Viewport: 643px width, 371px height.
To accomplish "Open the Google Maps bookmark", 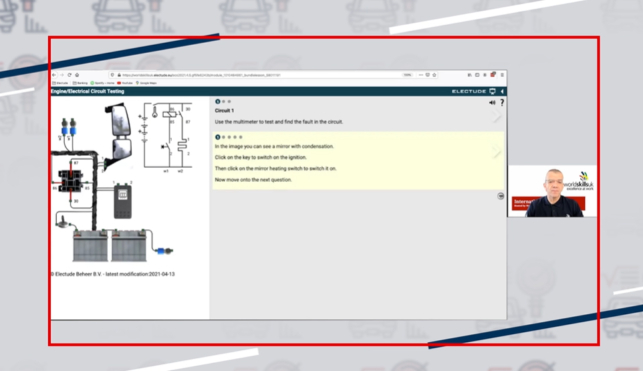I will 146,83.
